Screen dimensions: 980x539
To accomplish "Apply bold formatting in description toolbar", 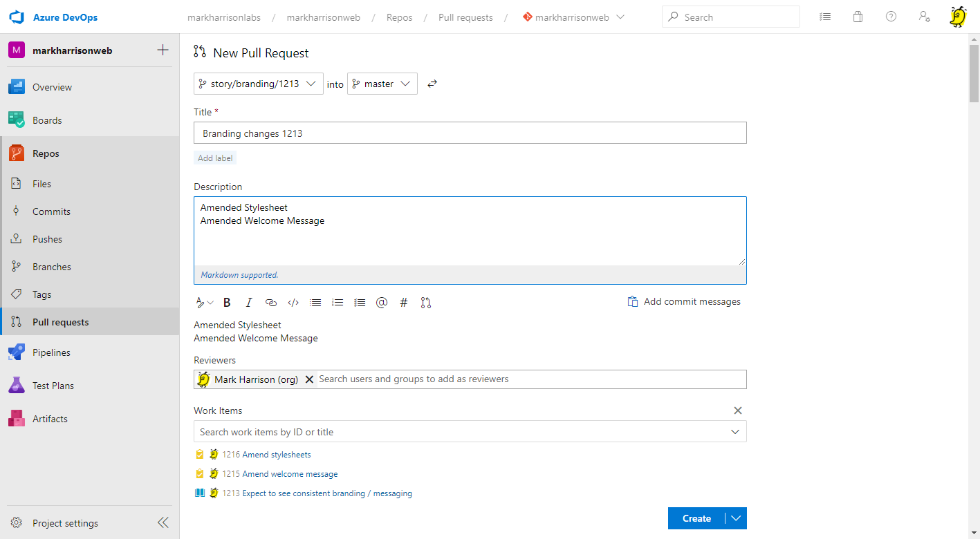I will click(x=227, y=303).
